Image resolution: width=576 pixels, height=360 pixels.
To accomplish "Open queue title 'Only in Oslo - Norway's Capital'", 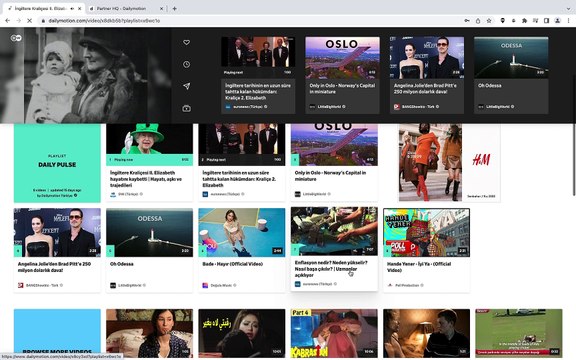I will 342,89.
